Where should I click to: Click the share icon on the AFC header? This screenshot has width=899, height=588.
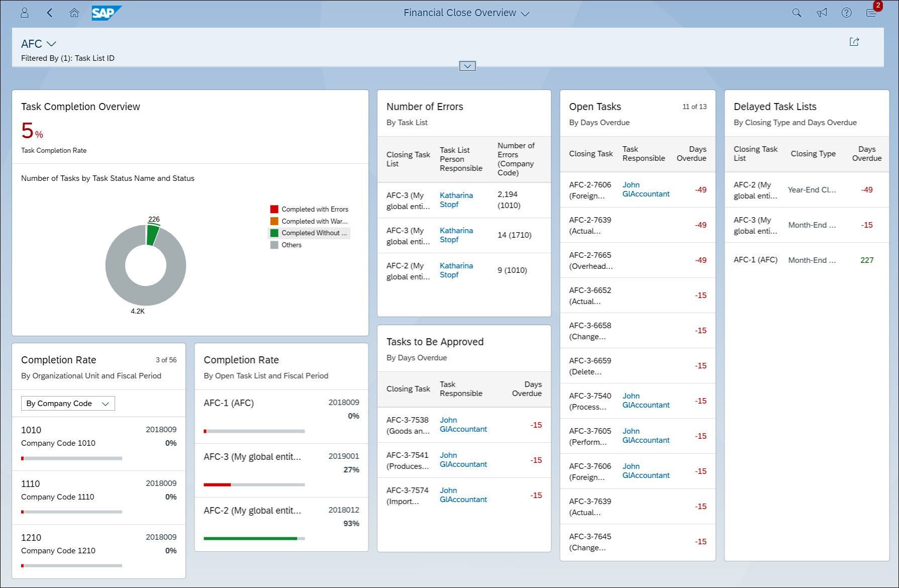(x=854, y=42)
